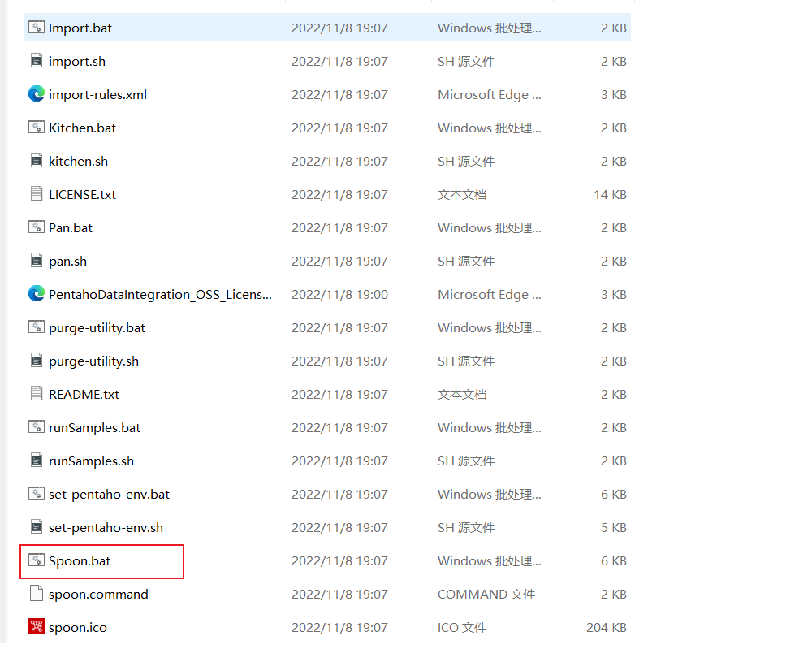Click the README.txt document icon

pyautogui.click(x=37, y=394)
